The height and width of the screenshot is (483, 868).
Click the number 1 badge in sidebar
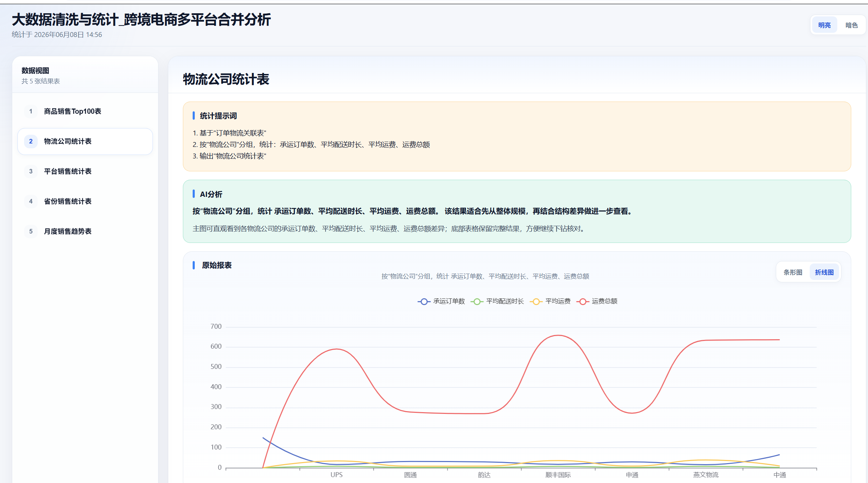pos(31,111)
